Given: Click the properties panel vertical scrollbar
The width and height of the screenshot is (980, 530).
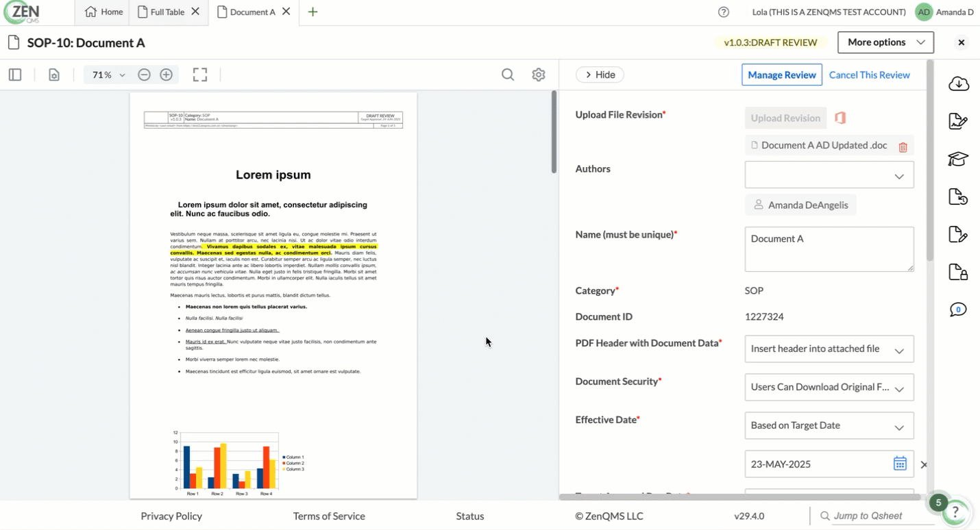Looking at the screenshot, I should (930, 161).
